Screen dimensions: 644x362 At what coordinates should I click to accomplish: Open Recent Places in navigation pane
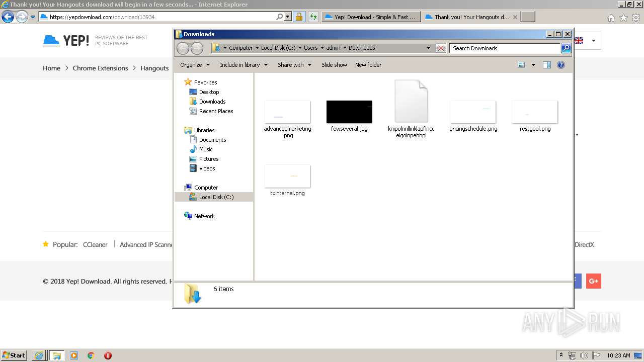(x=216, y=111)
